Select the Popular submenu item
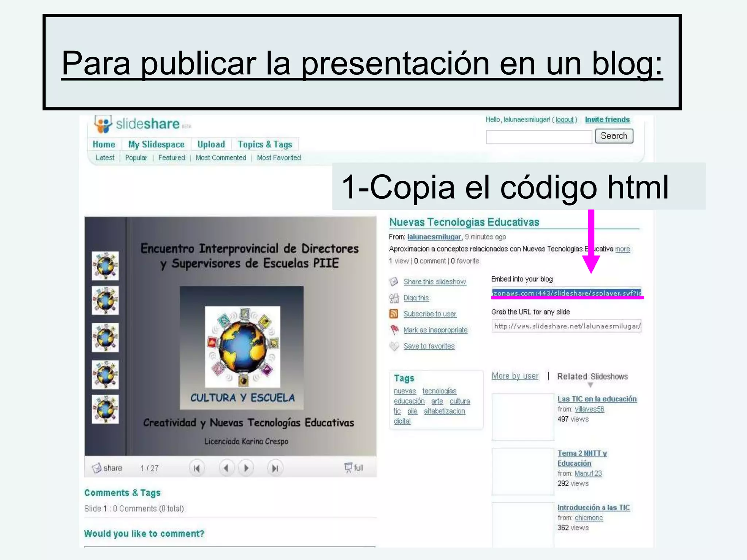Screen dimensions: 747x560 pos(136,157)
